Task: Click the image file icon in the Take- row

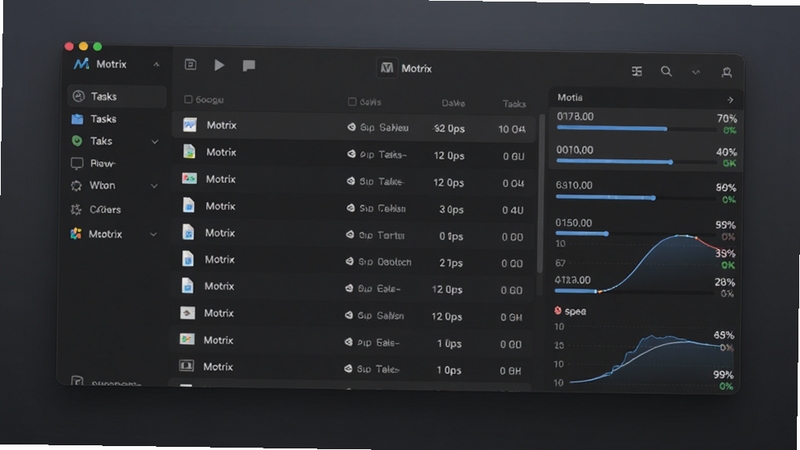Action: click(x=189, y=179)
